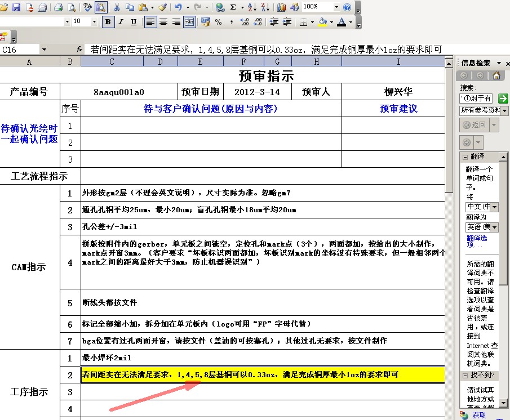Open the paste options dropdown arrow
510x420 pixels.
click(152, 7)
